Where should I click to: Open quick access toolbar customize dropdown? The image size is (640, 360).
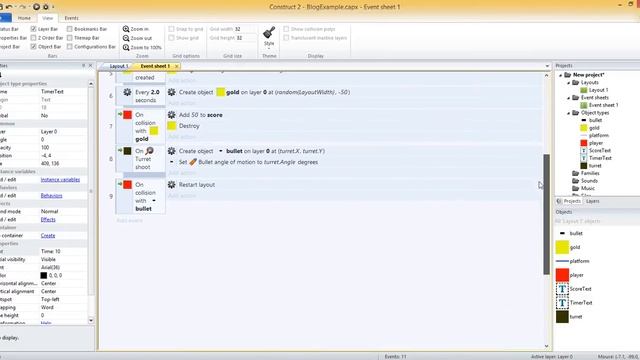click(53, 7)
